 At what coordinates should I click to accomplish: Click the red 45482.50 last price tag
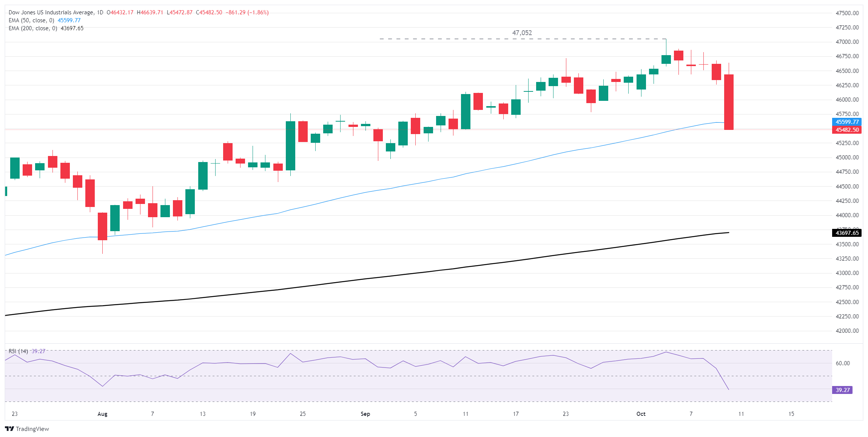[846, 130]
